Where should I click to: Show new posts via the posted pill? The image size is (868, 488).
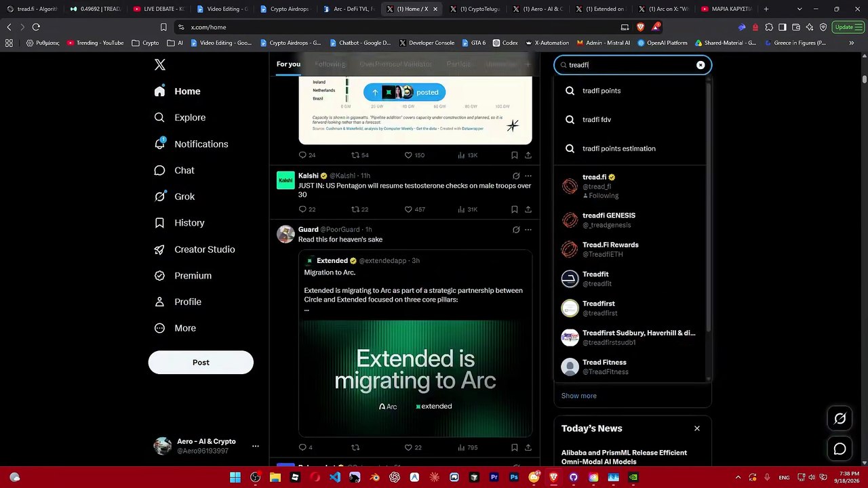pyautogui.click(x=405, y=92)
